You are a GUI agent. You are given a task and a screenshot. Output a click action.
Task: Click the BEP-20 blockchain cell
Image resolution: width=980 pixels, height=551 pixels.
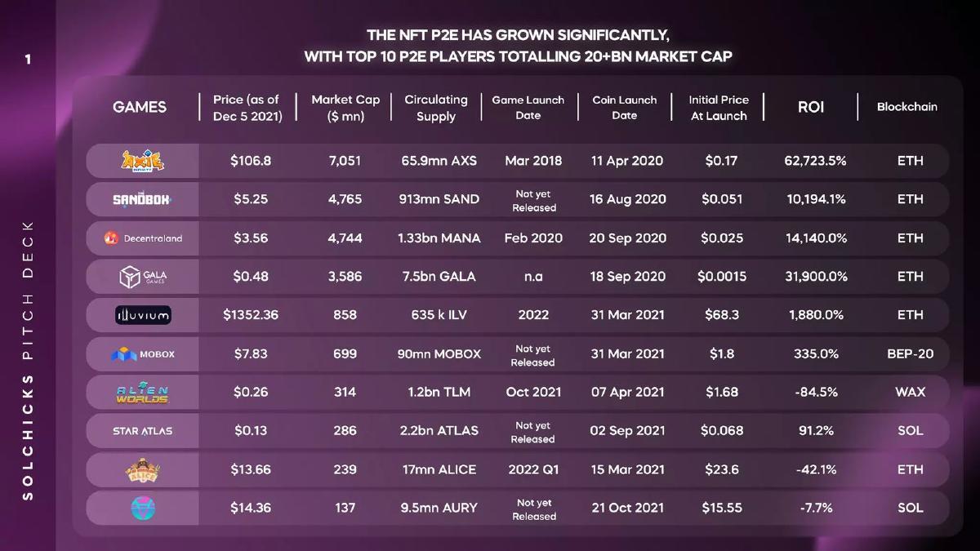(910, 354)
